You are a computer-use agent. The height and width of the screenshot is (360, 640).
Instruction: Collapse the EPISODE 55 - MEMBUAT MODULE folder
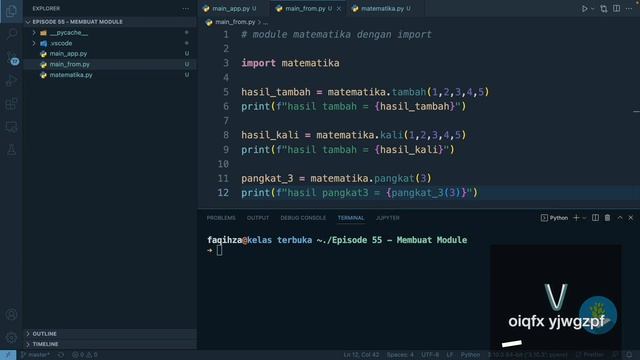coord(77,22)
